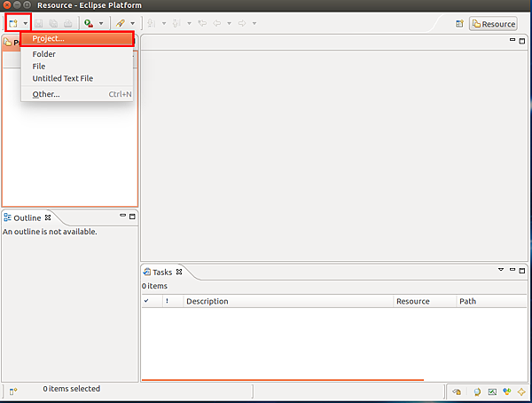This screenshot has height=403, width=532.
Task: Choose Folder from the New menu
Action: point(77,54)
